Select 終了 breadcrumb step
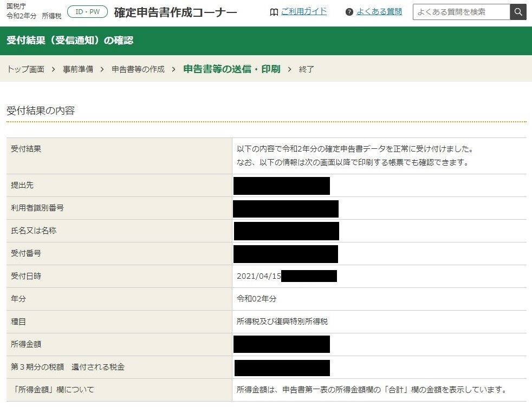 (x=307, y=69)
